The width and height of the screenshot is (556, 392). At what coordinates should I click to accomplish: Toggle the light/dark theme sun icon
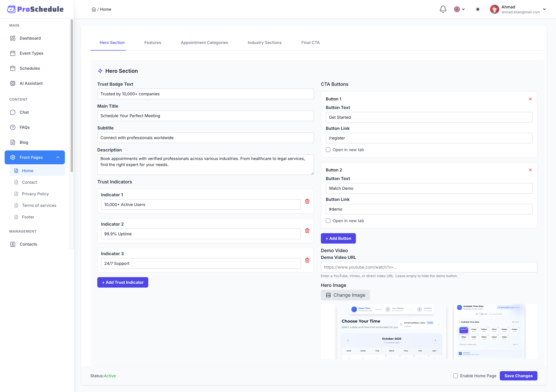[x=478, y=9]
